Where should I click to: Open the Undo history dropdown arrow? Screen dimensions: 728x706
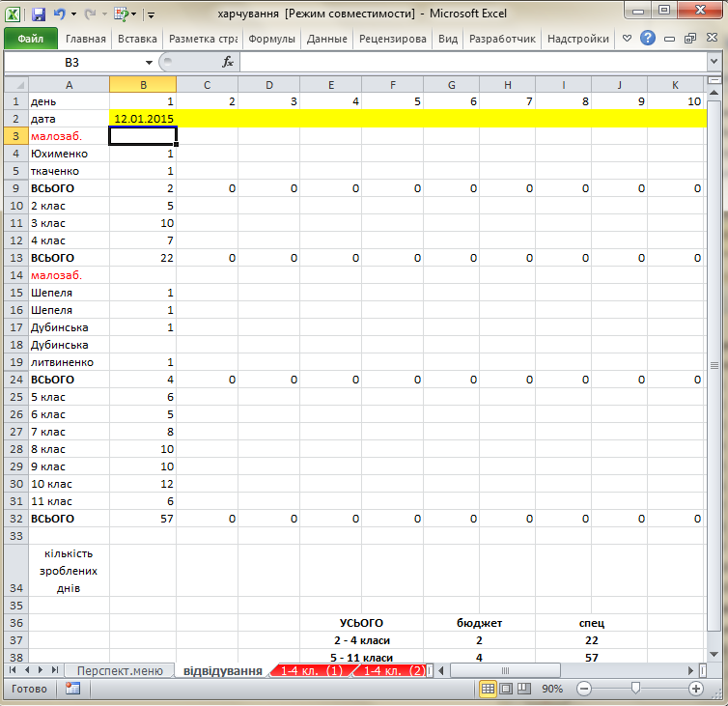[x=73, y=14]
